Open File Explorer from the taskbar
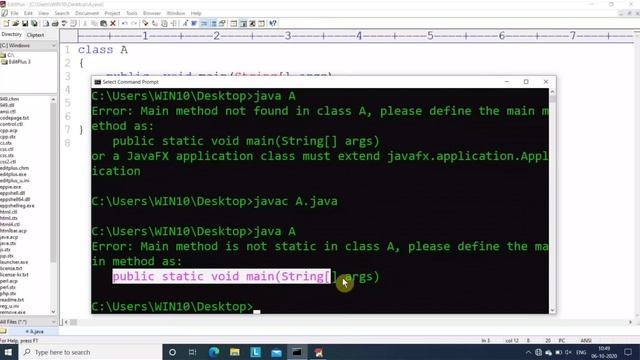This screenshot has width=640, height=360. tap(235, 352)
